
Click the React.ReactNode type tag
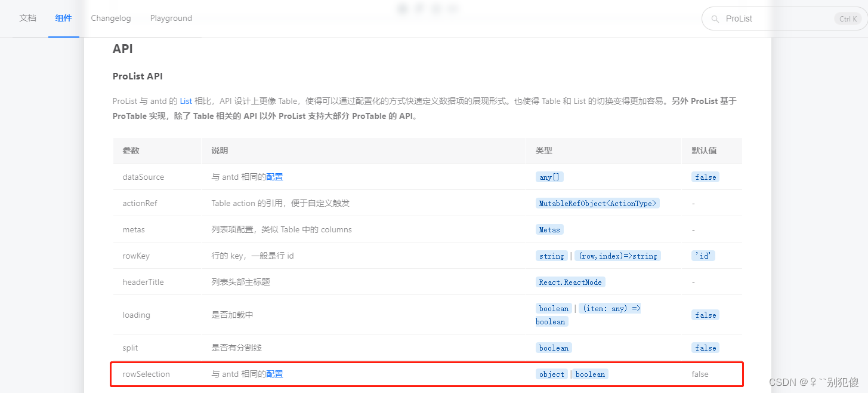tap(570, 282)
